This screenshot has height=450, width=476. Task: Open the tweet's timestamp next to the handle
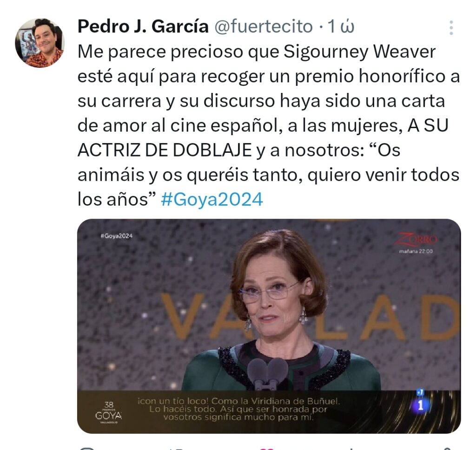[x=340, y=26]
